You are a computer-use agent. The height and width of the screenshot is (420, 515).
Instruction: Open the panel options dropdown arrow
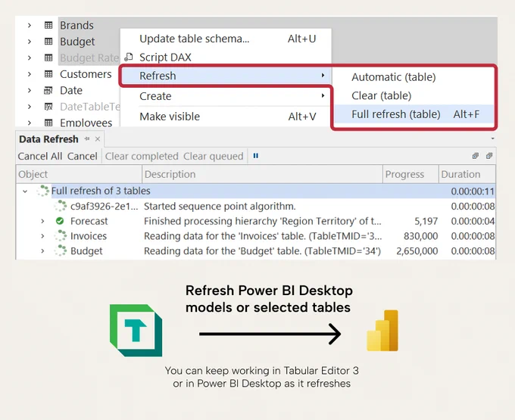click(x=492, y=138)
